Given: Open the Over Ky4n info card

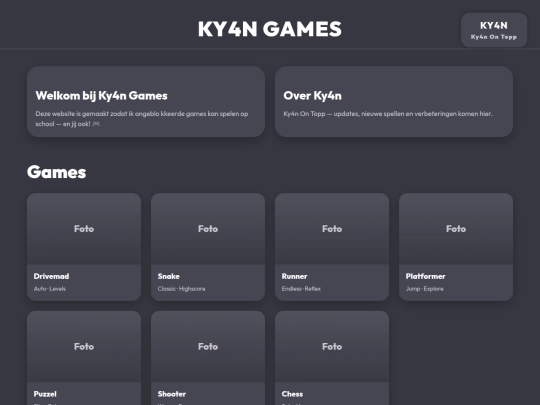Looking at the screenshot, I should [394, 102].
